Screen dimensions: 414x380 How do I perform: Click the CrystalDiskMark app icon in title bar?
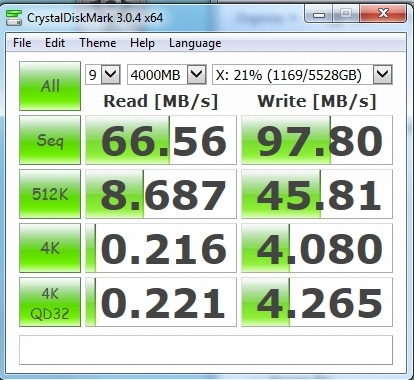coord(14,17)
